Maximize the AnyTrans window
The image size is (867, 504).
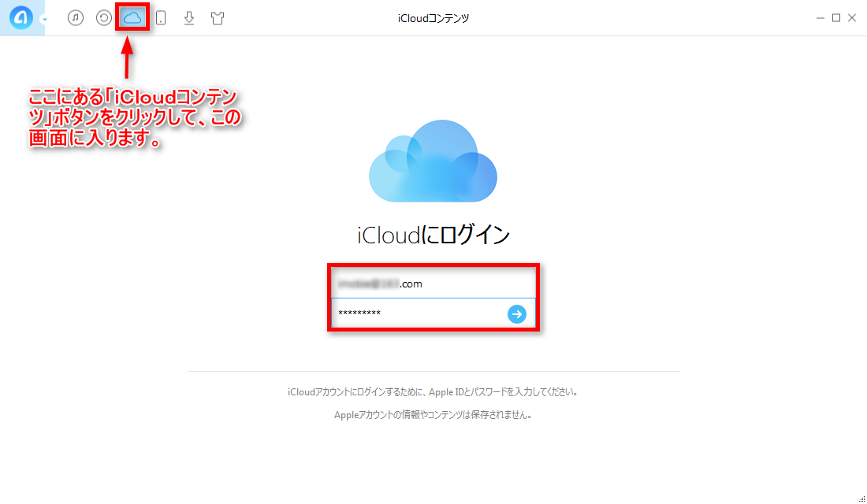tap(836, 18)
